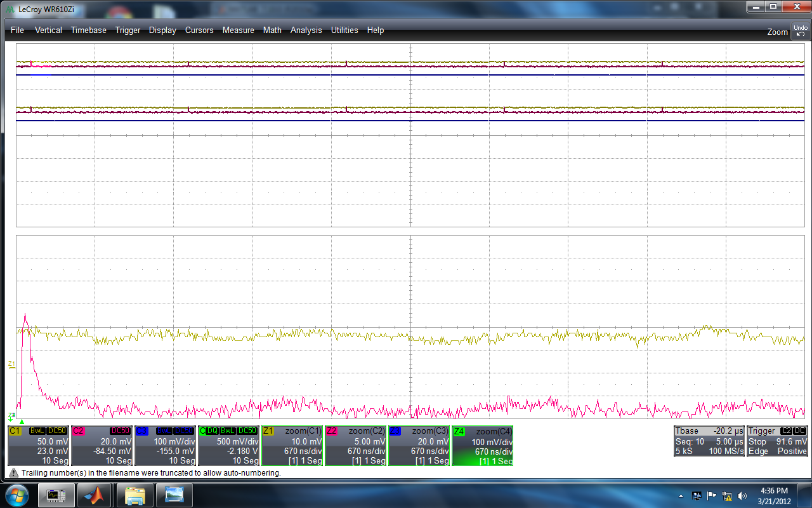Open the Utilities menu
Viewport: 812px width, 508px height.
pyautogui.click(x=344, y=30)
